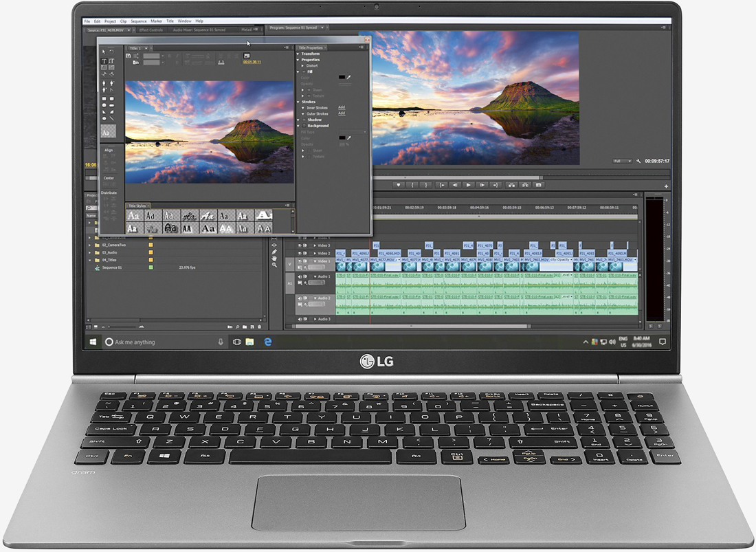Open Program monitor Full resolution dropdown
The height and width of the screenshot is (552, 756).
pos(622,161)
